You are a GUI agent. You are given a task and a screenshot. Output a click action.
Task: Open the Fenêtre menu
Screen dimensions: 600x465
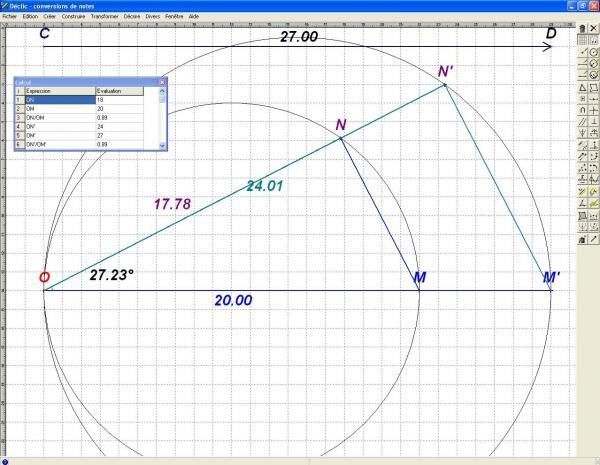click(174, 16)
